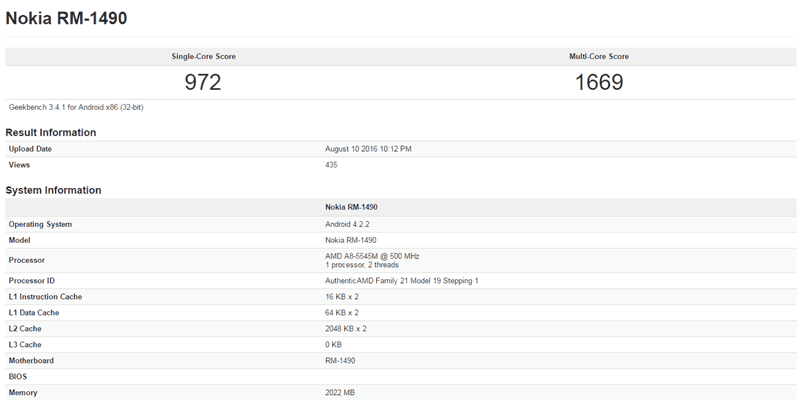The image size is (800, 403).
Task: Select the Result Information section heading
Action: coord(51,132)
